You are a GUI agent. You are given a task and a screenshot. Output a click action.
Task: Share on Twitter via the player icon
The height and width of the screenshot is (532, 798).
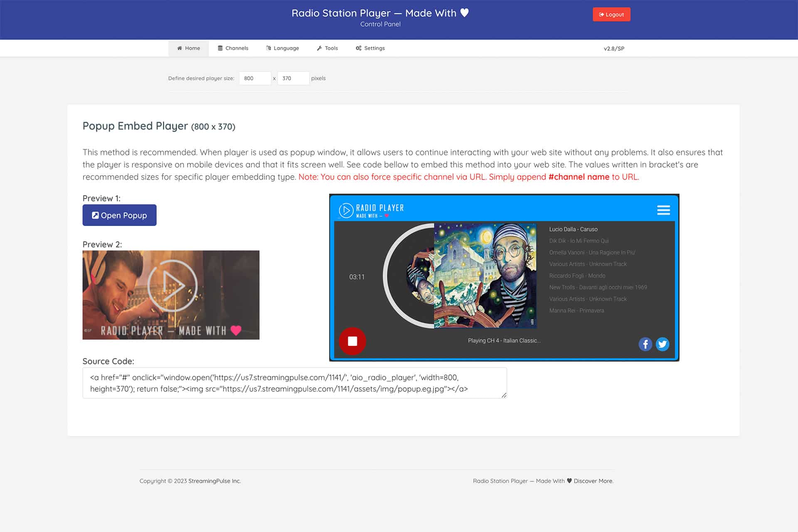tap(663, 344)
